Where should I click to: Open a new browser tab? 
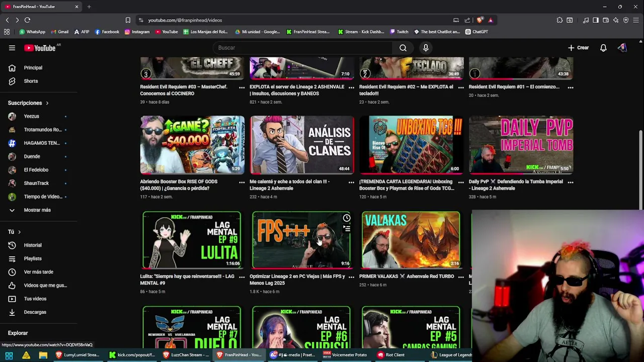[89, 7]
